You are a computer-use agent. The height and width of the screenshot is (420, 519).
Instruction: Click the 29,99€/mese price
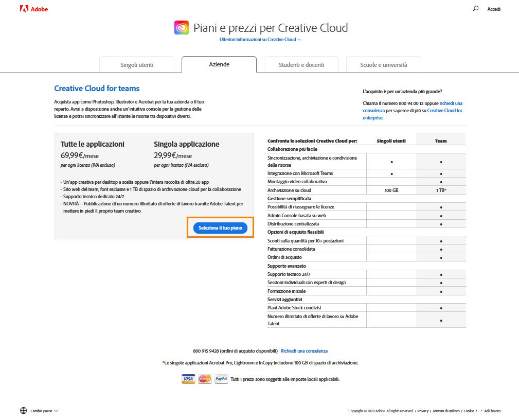click(173, 155)
